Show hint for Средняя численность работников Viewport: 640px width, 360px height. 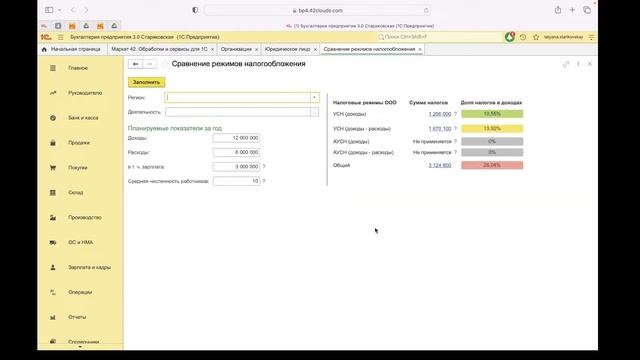coord(264,181)
